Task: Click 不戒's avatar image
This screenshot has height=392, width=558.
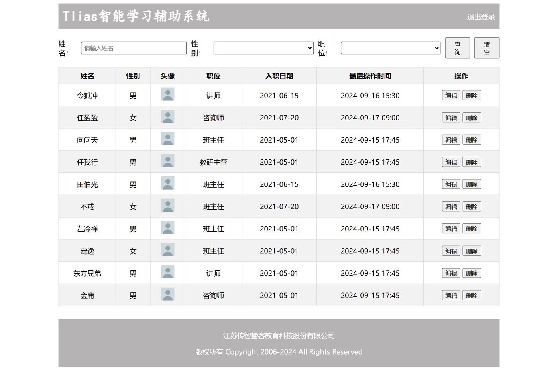Action: 168,206
